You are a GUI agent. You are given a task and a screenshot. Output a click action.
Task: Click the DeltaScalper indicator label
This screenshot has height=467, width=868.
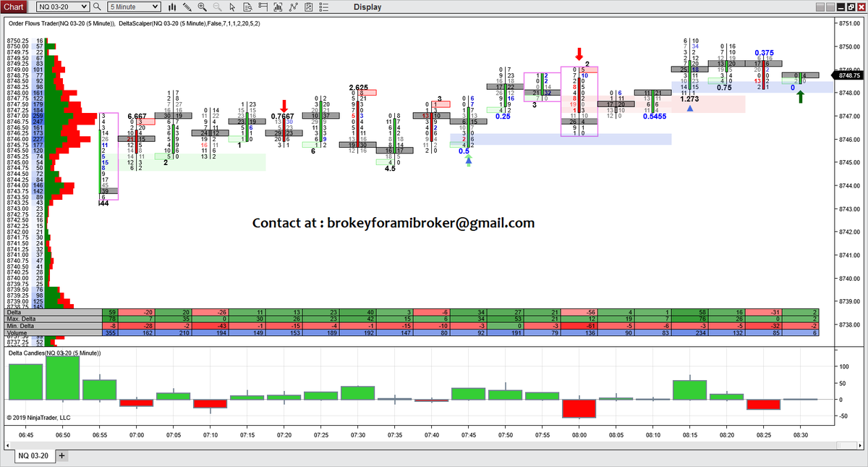pos(190,23)
